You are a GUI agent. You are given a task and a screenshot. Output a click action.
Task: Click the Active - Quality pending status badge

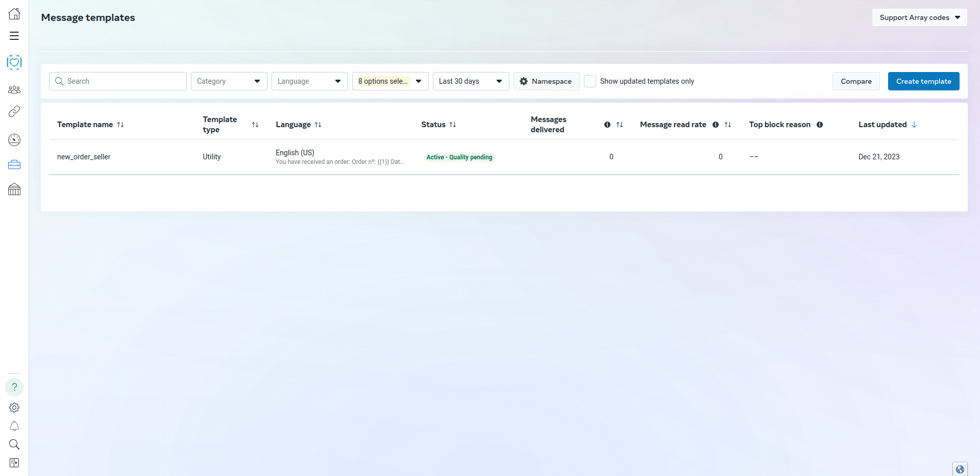[x=459, y=157]
